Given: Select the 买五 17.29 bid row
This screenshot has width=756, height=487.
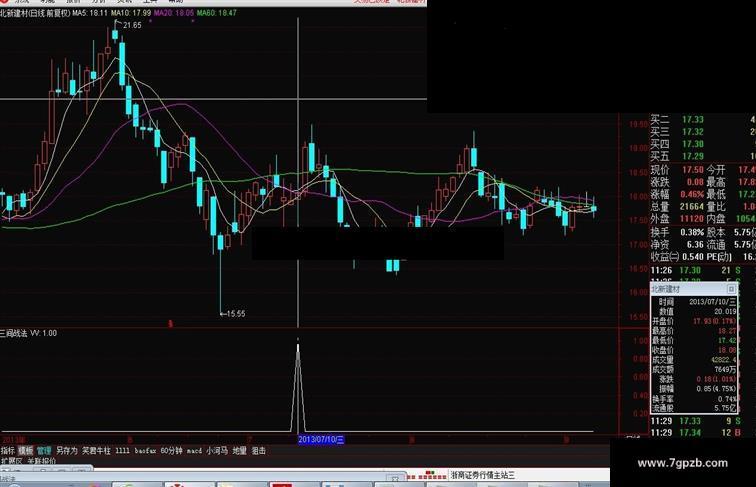Looking at the screenshot, I should [702, 156].
